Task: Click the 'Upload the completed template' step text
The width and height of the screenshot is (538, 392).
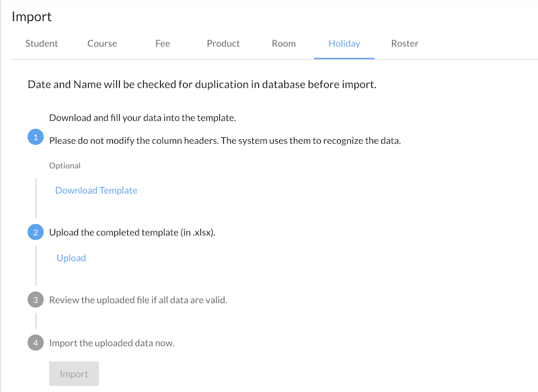Action: [x=132, y=233]
